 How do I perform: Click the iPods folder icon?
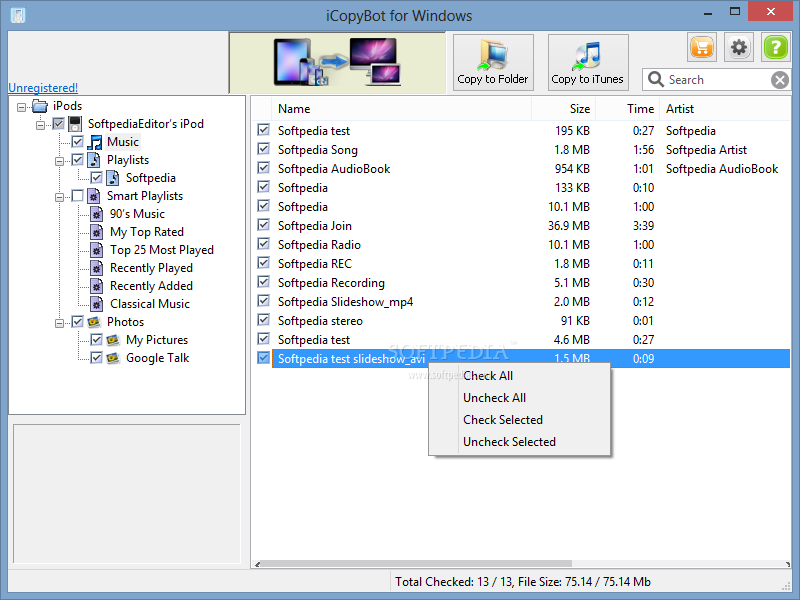pyautogui.click(x=40, y=106)
